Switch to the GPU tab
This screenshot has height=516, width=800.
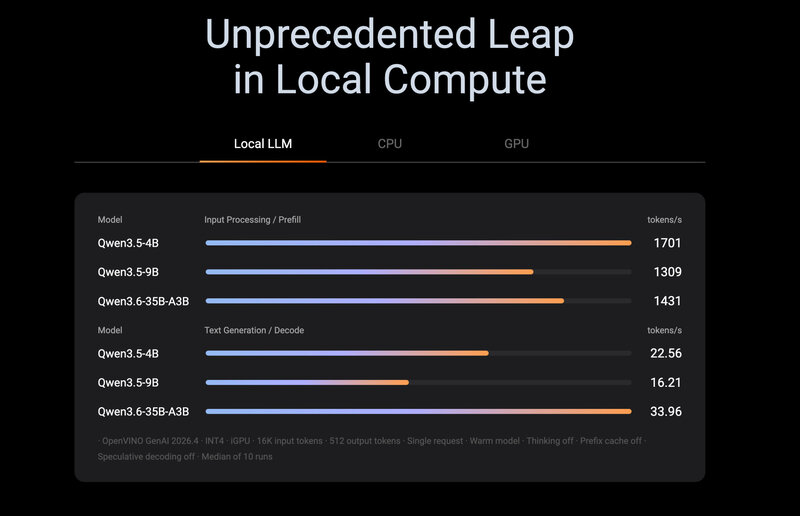click(516, 144)
